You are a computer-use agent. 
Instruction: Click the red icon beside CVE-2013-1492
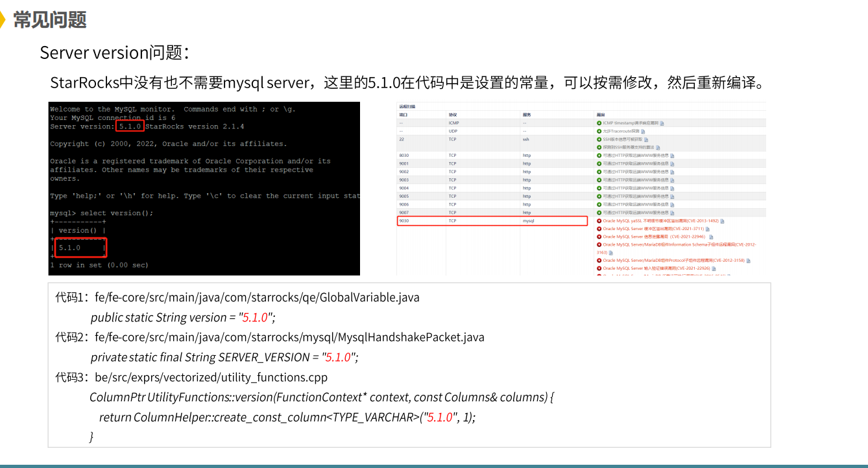pyautogui.click(x=599, y=221)
